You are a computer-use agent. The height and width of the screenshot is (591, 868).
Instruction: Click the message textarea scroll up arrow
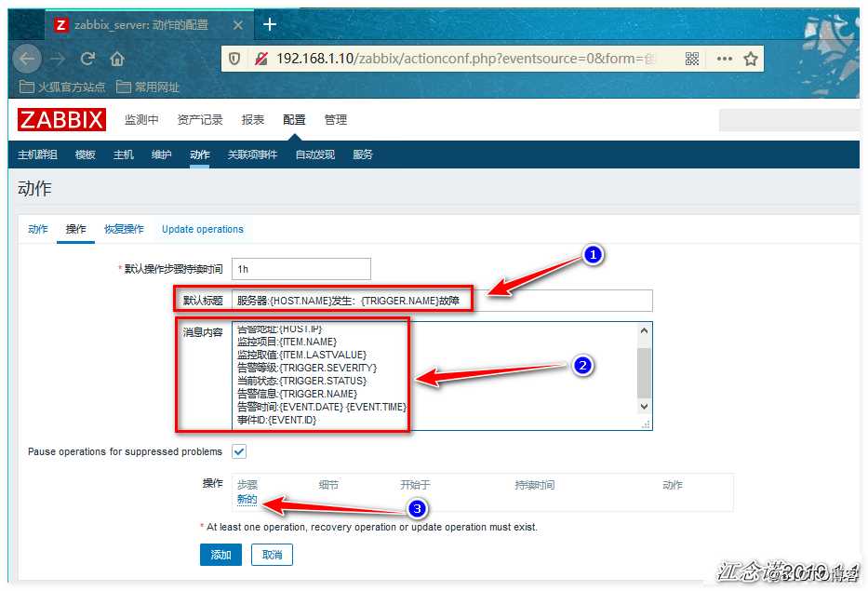pos(644,330)
